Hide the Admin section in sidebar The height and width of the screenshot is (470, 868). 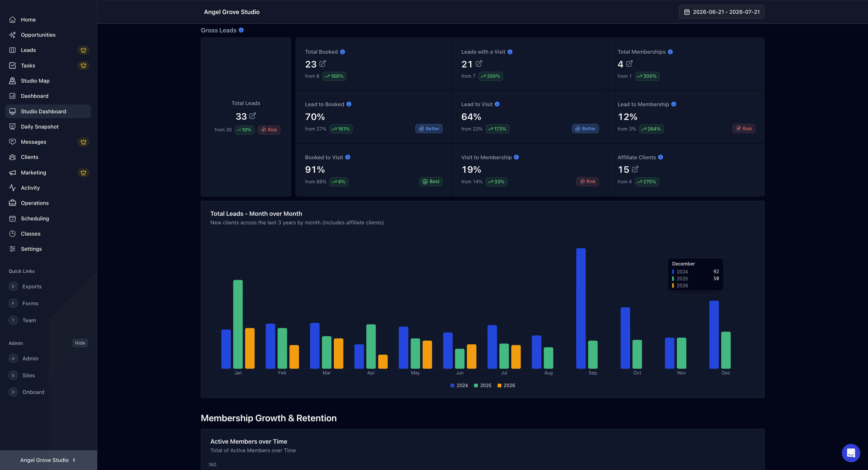tap(80, 343)
